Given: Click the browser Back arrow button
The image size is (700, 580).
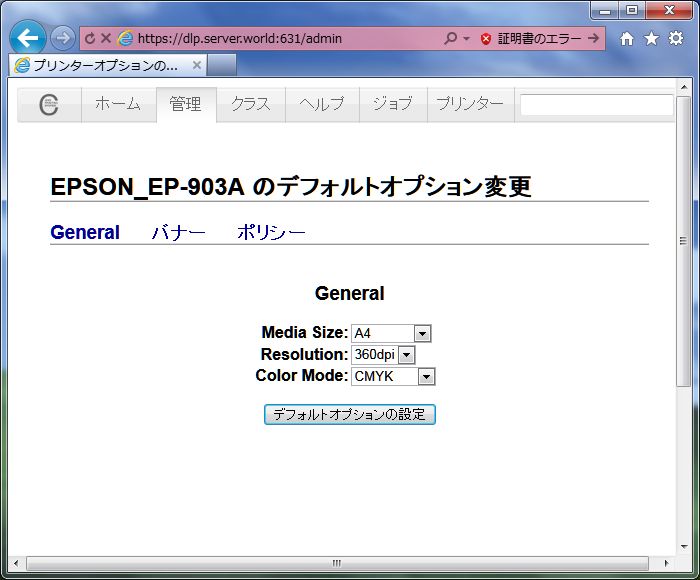Looking at the screenshot, I should click(28, 38).
